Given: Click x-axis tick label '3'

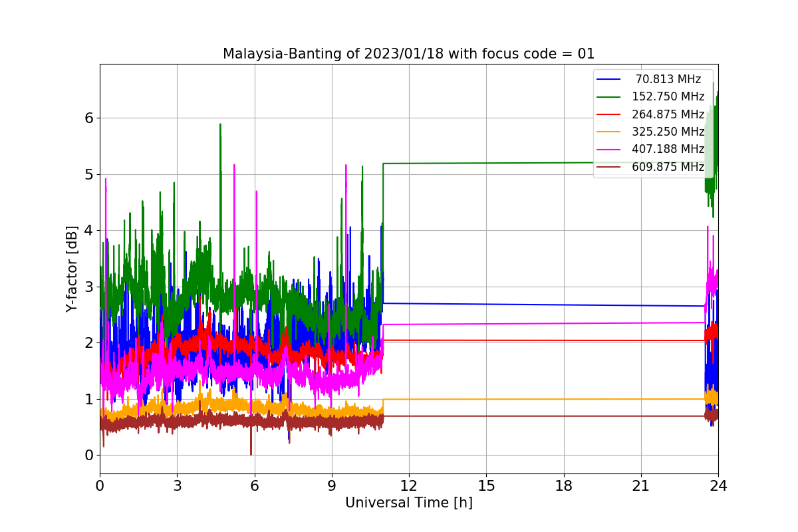Looking at the screenshot, I should (x=177, y=485).
